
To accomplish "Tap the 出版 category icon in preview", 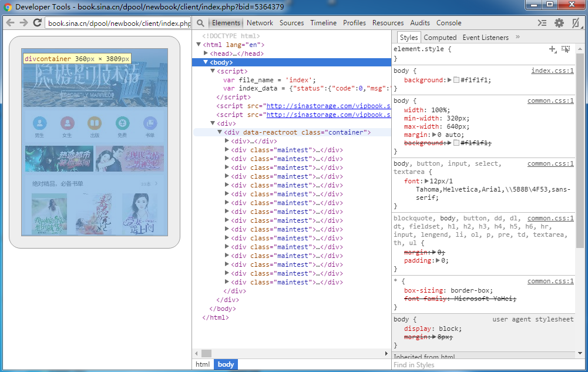I will pos(95,123).
